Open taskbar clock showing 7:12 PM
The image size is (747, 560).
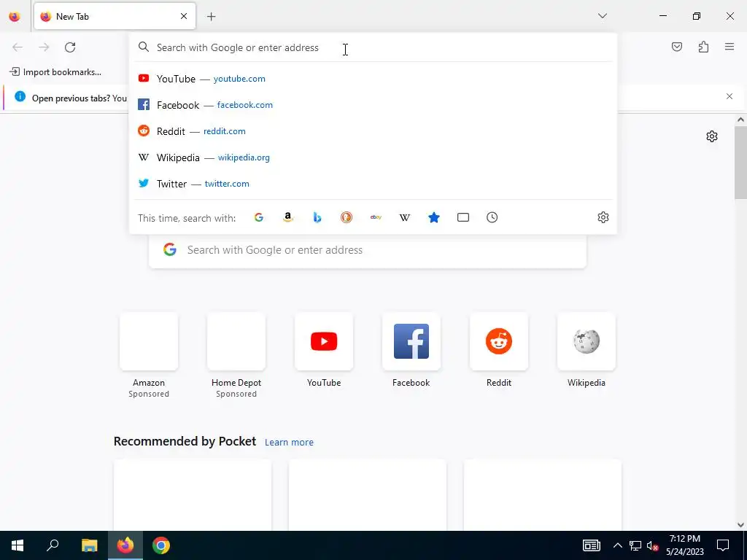tap(684, 545)
